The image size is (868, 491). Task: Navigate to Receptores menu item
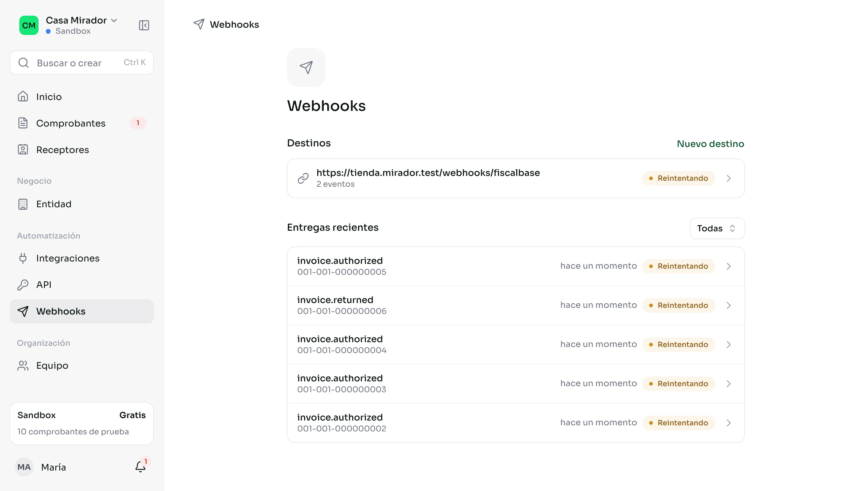82,150
